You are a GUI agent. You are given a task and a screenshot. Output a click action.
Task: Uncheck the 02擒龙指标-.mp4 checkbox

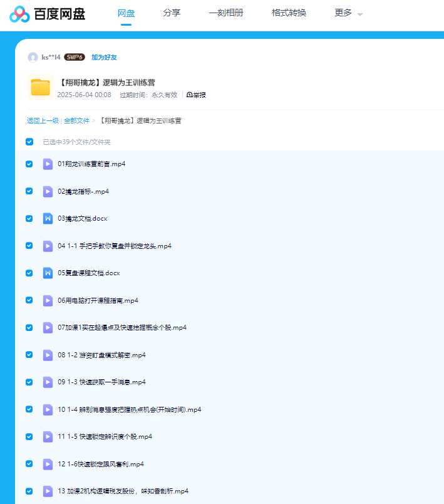(x=29, y=191)
